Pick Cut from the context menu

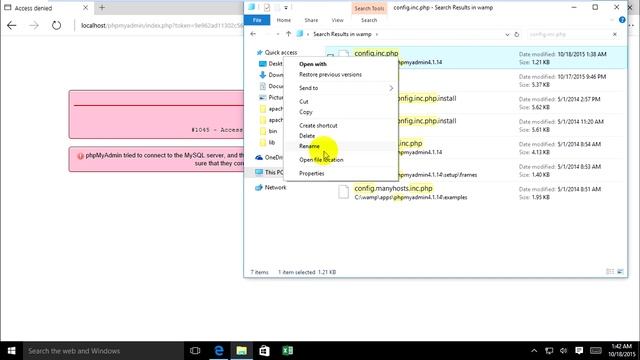click(x=304, y=102)
